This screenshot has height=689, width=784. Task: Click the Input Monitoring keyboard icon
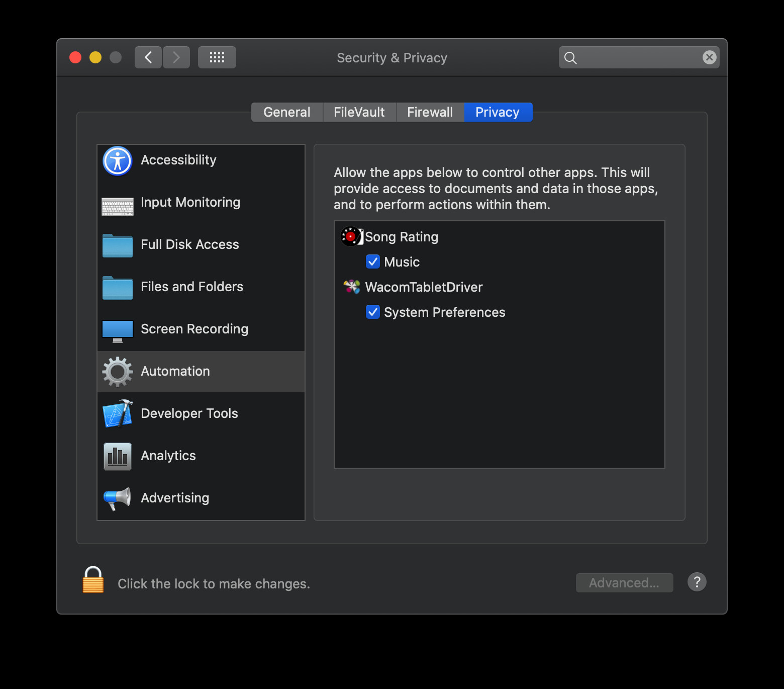point(118,206)
